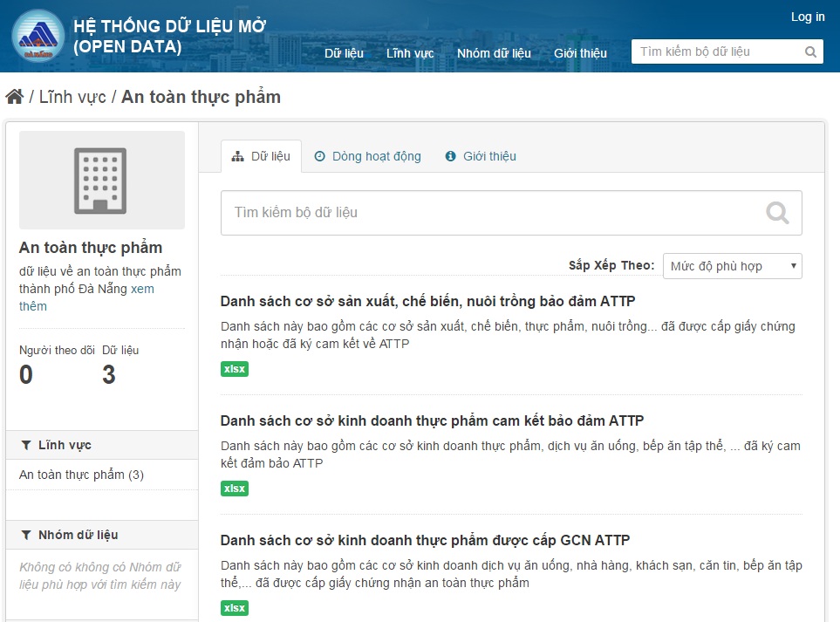Click the xlsx badge under 'sản xuất, chế biến' dataset
Image resolution: width=840 pixels, height=622 pixels.
[x=235, y=369]
